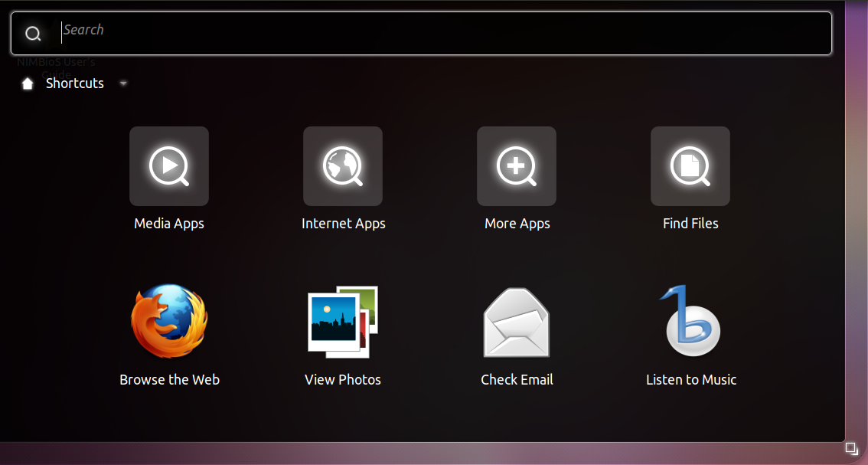Click the Shortcuts section label

pyautogui.click(x=75, y=84)
